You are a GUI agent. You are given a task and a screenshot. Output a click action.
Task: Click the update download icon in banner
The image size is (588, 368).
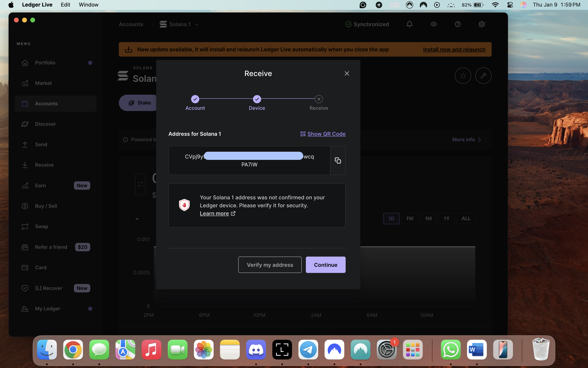tap(129, 49)
